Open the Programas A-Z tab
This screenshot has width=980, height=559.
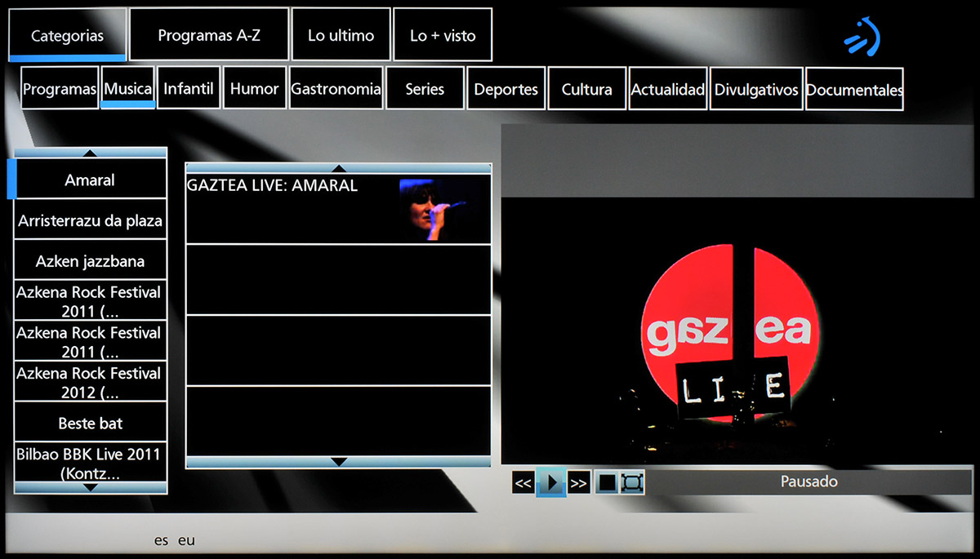pos(209,35)
